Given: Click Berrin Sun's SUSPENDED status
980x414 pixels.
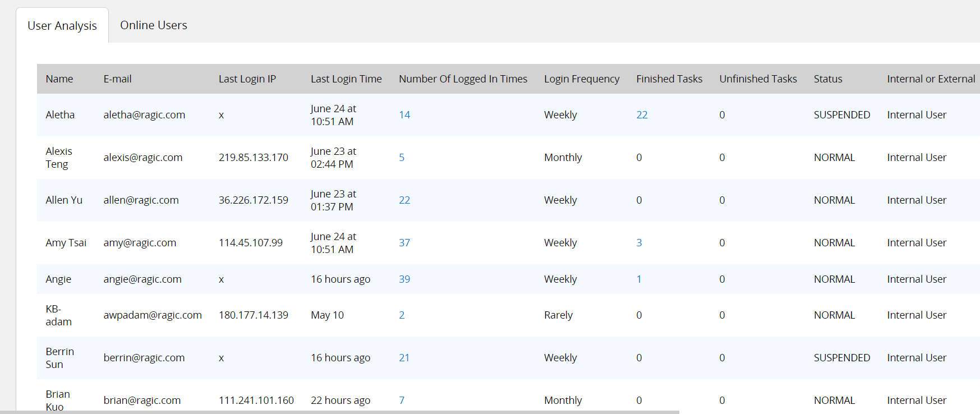Looking at the screenshot, I should 842,358.
